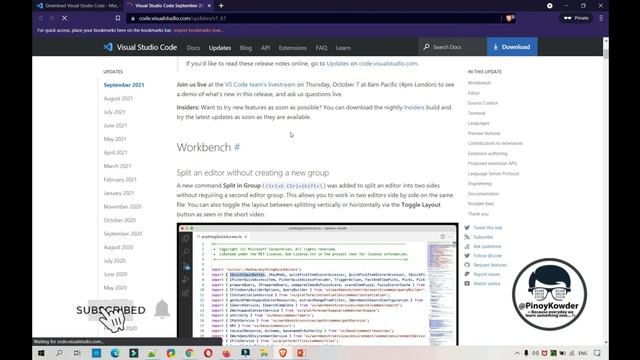This screenshot has height=360, width=640.
Task: Jump to Notable fixes section
Action: (x=480, y=204)
